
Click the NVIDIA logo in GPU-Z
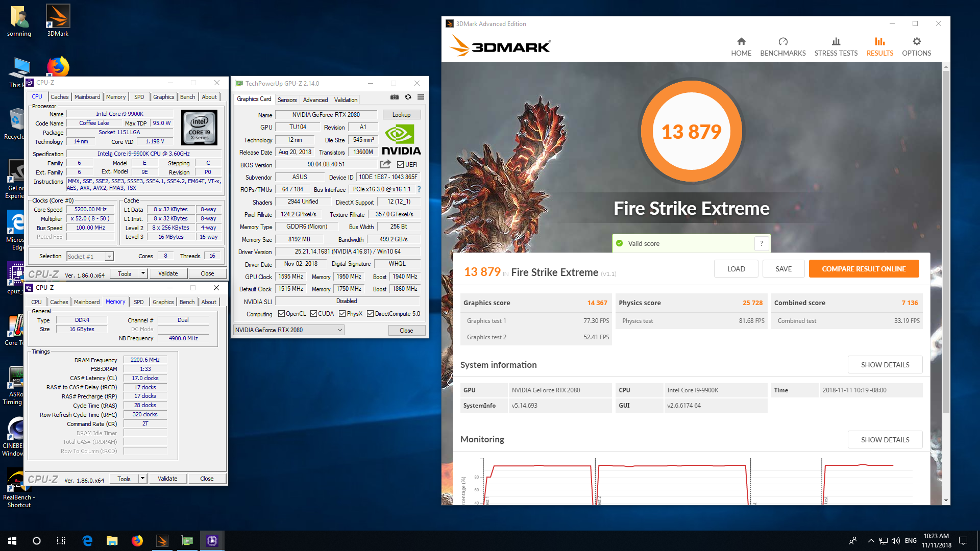pos(401,140)
